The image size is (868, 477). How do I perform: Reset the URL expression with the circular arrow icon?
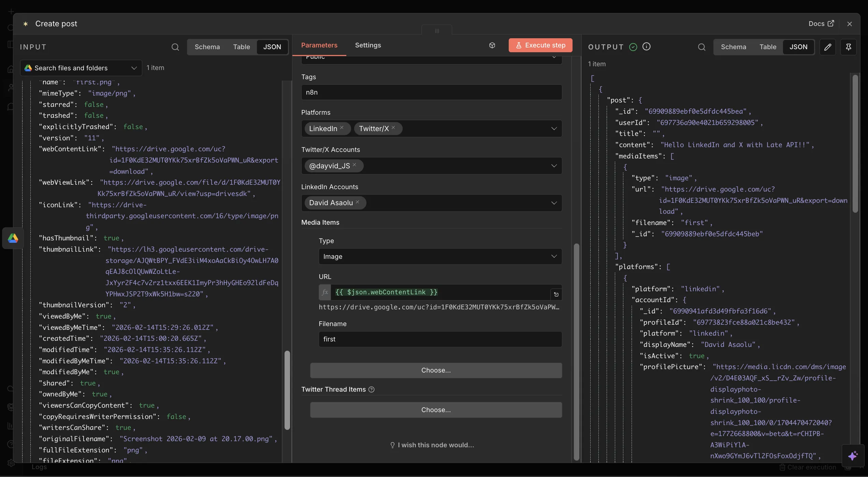pos(556,294)
